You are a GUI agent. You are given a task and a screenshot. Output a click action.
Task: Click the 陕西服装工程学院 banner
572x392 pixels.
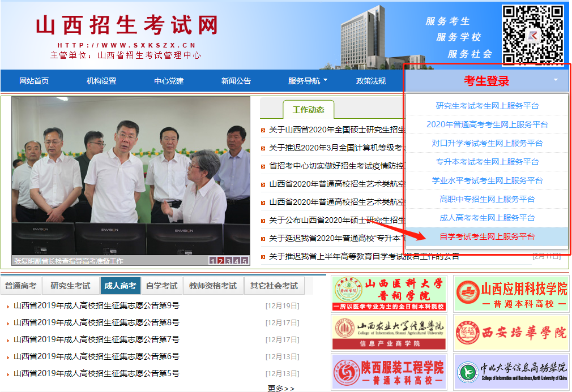[389, 372]
